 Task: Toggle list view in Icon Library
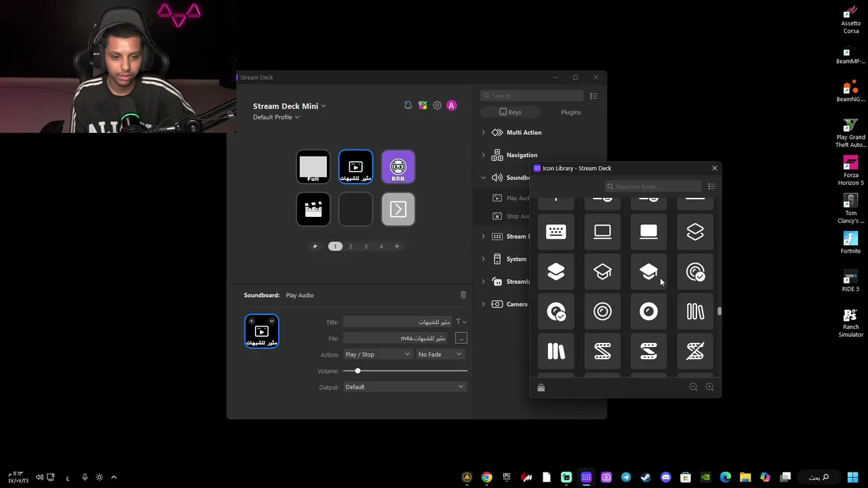tap(711, 186)
